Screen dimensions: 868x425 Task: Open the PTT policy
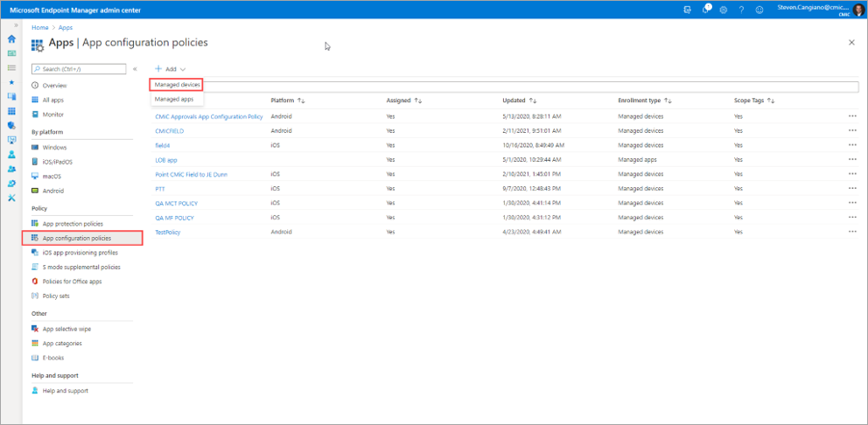(160, 189)
